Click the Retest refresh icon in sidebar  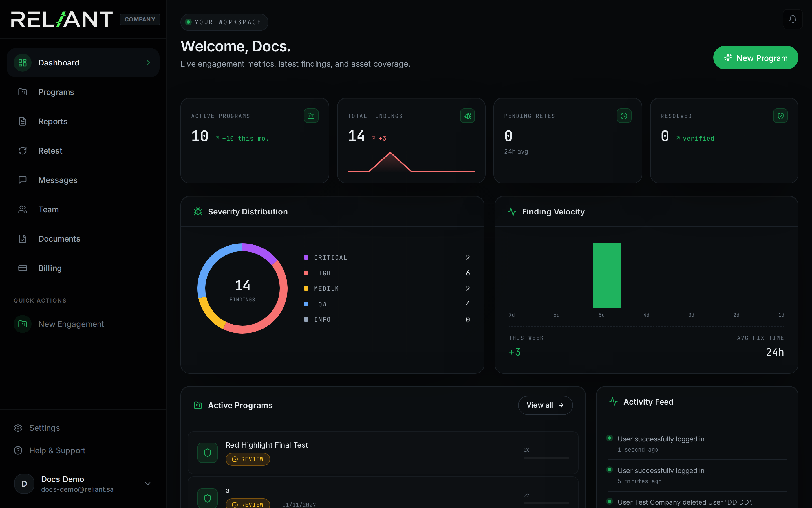point(23,150)
